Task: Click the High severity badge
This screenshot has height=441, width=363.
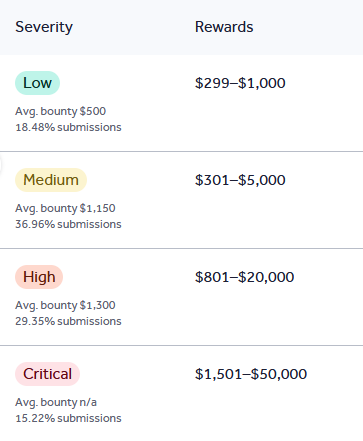Action: [x=39, y=277]
